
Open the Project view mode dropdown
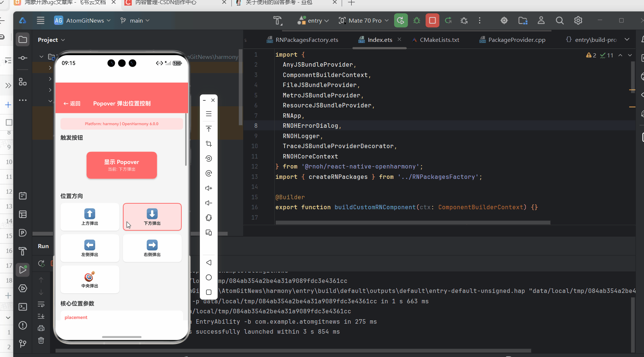51,40
